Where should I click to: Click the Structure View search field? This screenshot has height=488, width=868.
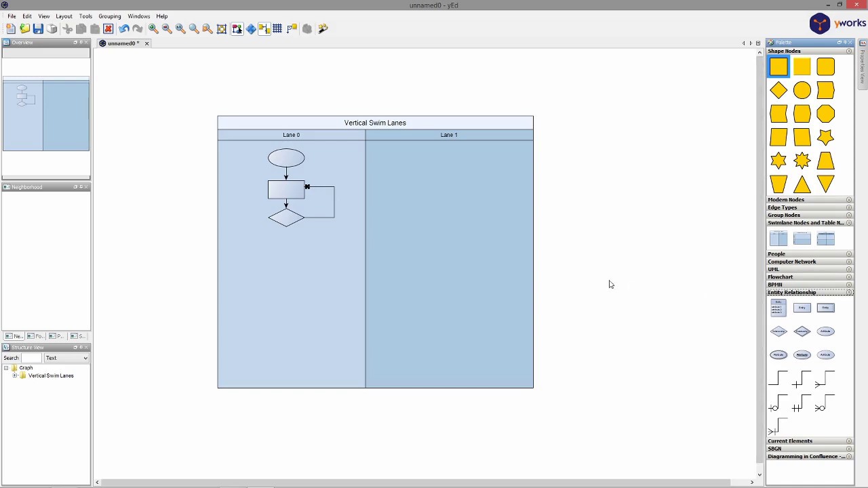pyautogui.click(x=31, y=358)
